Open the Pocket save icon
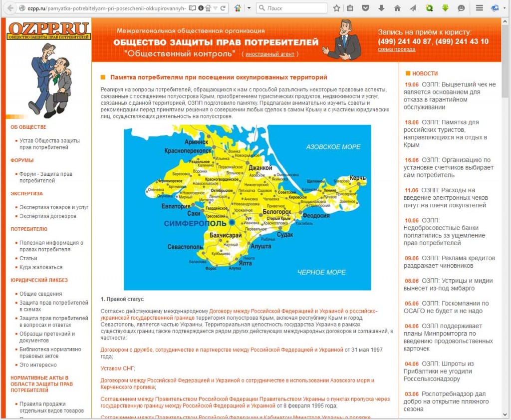 pos(366,8)
